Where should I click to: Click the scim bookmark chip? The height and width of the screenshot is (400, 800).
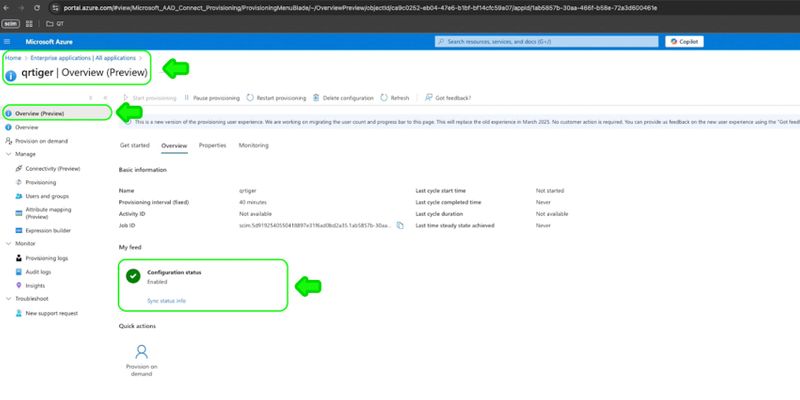(x=11, y=23)
